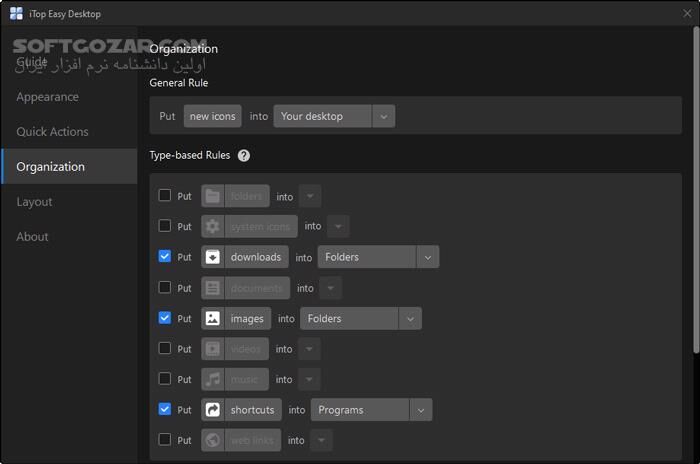Open the About page

[32, 237]
